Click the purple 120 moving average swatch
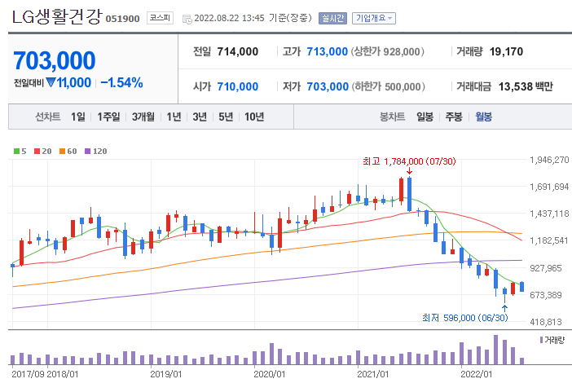The width and height of the screenshot is (572, 392). (x=87, y=151)
